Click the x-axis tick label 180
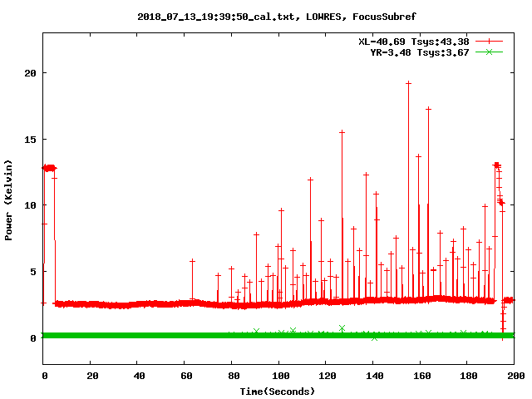This screenshot has height=399, width=532. [469, 376]
